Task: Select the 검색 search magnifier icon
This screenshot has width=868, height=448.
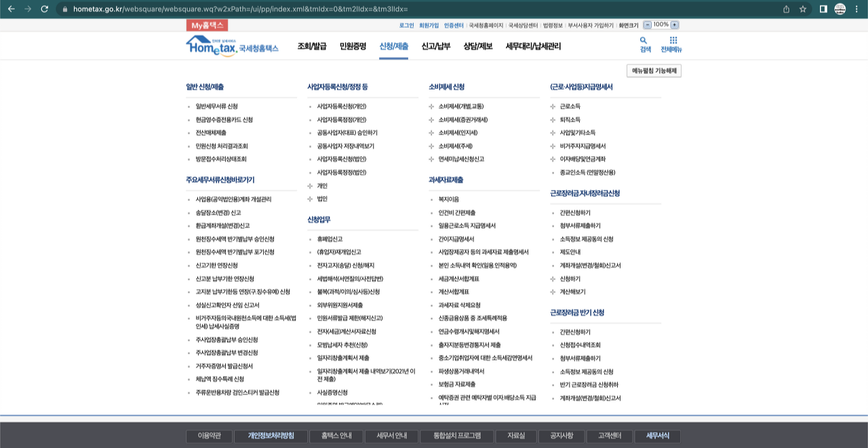Action: [x=642, y=41]
